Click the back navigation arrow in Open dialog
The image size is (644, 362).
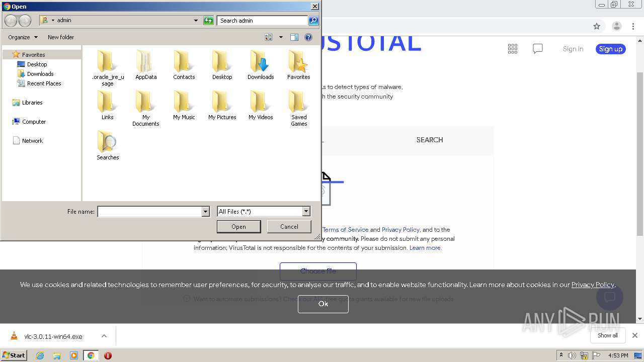pyautogui.click(x=11, y=21)
